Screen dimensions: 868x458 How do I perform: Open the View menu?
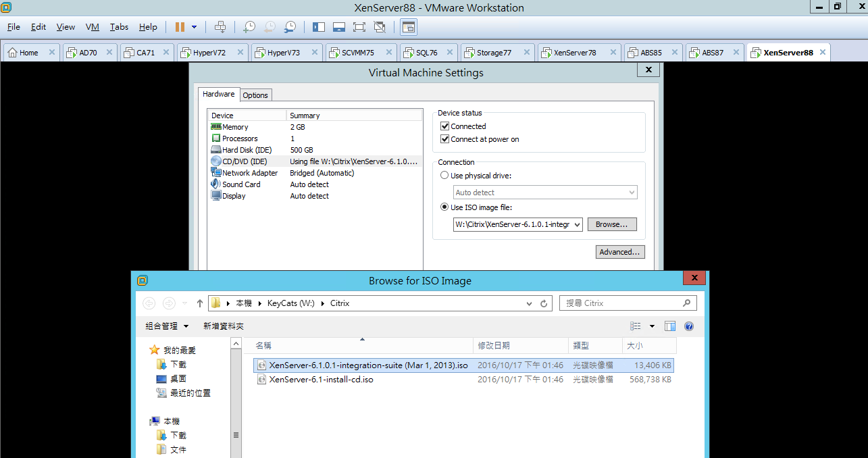(66, 27)
